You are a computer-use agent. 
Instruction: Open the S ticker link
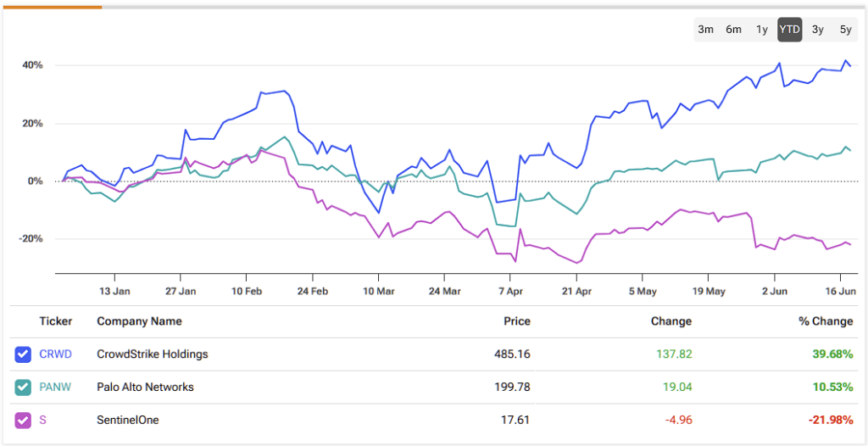coord(42,421)
